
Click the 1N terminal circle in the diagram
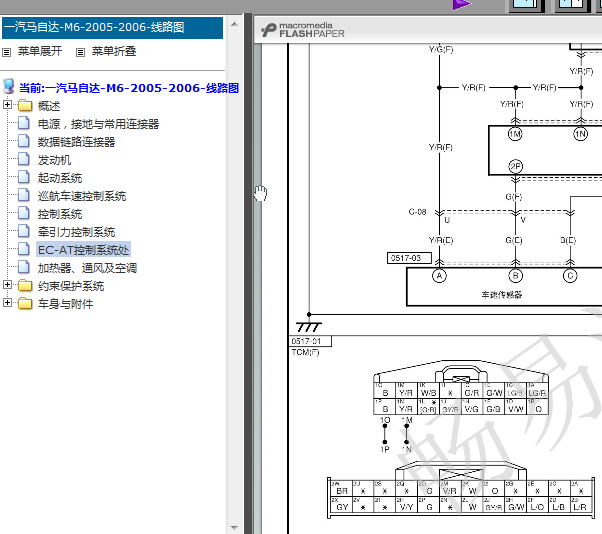(x=580, y=134)
